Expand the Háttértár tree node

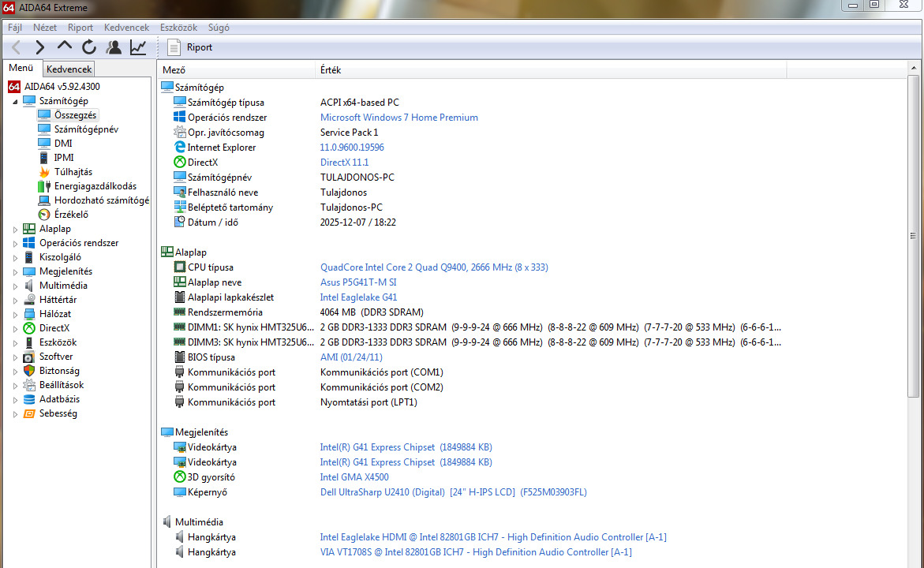point(15,300)
